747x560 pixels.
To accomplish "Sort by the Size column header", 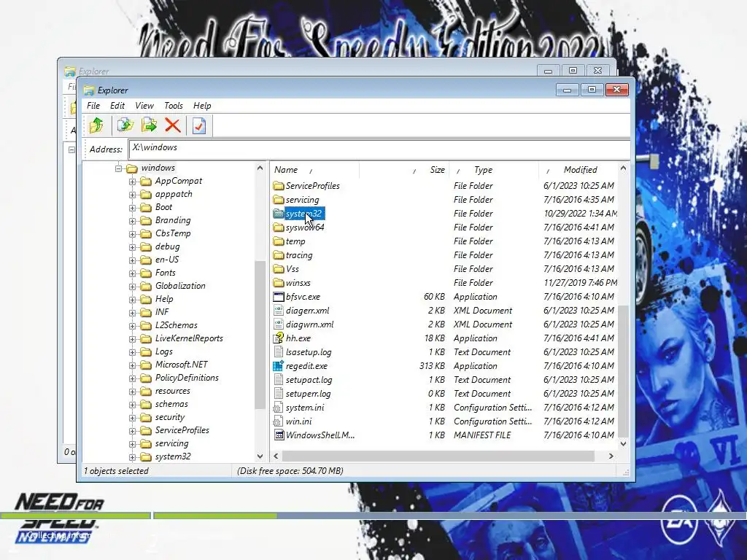I will tap(404, 170).
